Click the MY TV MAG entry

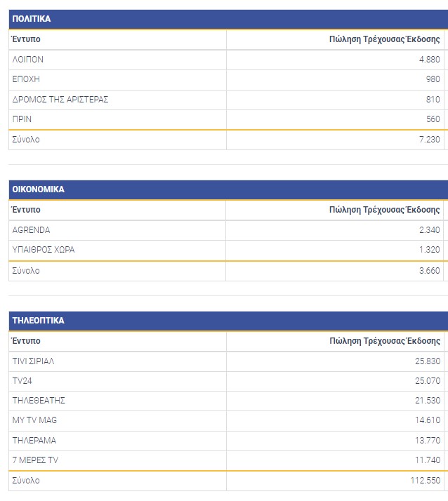[35, 420]
